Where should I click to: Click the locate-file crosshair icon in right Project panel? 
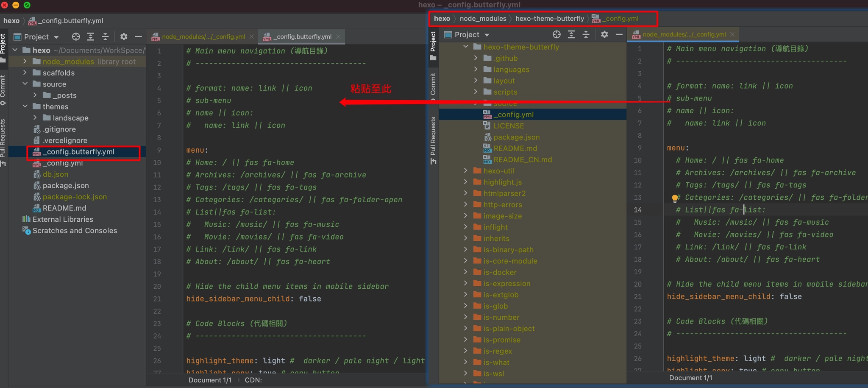point(557,35)
